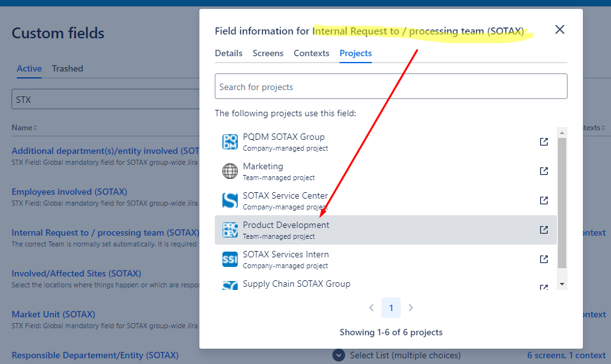Open SOTAX Services Intern external link icon
Screen dimensions: 611x364
[544, 259]
